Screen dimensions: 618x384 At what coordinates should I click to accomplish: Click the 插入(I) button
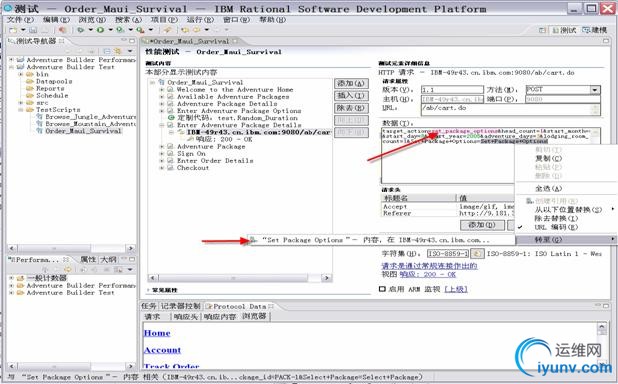pos(351,96)
